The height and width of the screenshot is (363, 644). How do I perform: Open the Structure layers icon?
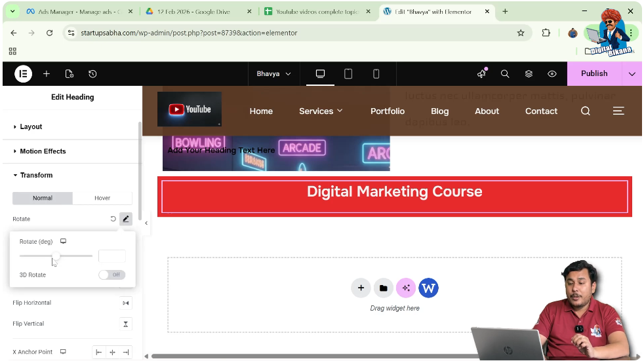pos(529,74)
